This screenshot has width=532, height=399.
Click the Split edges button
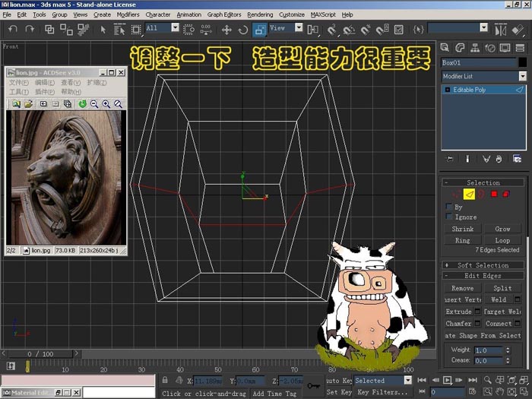(502, 288)
